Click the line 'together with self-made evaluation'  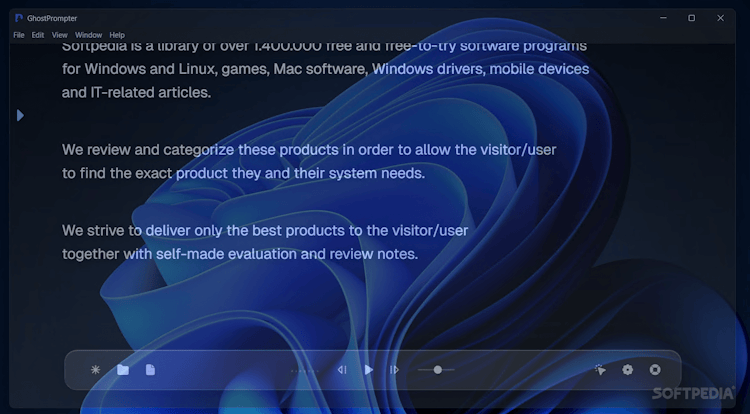(240, 254)
